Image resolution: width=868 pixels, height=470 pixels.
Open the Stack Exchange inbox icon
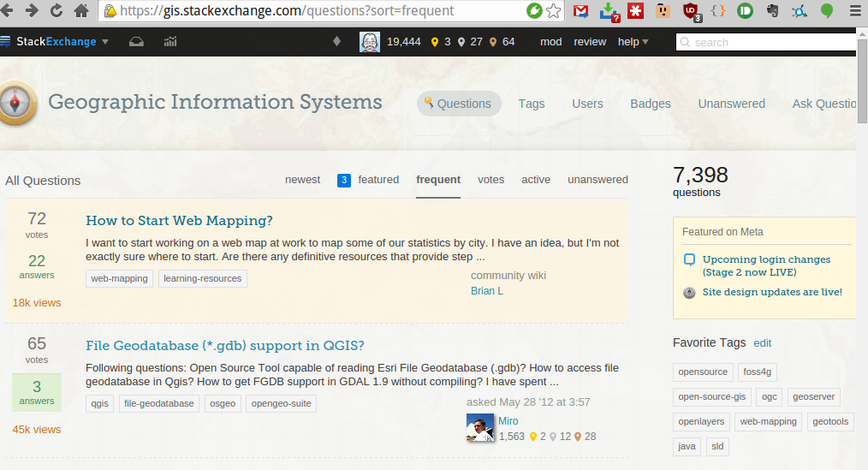(136, 41)
